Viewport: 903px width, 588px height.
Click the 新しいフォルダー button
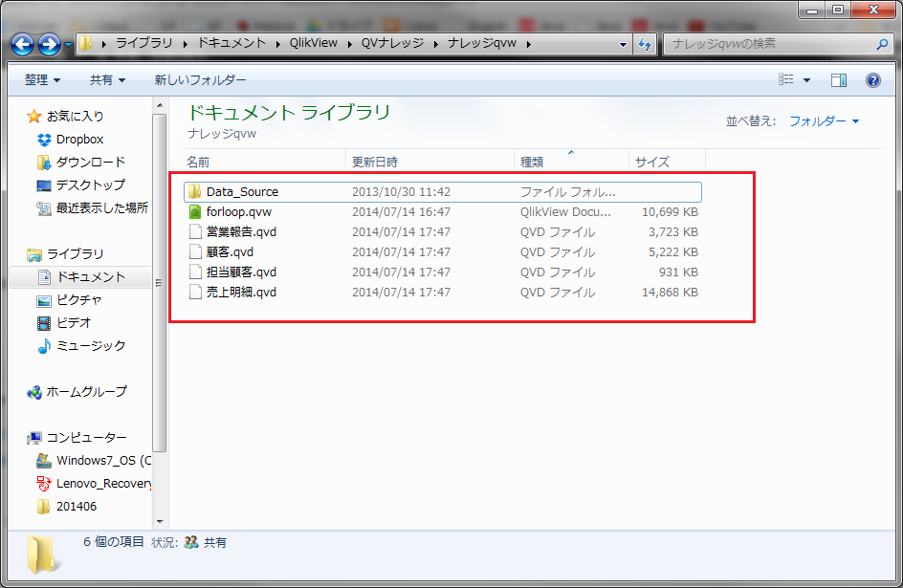pos(200,80)
